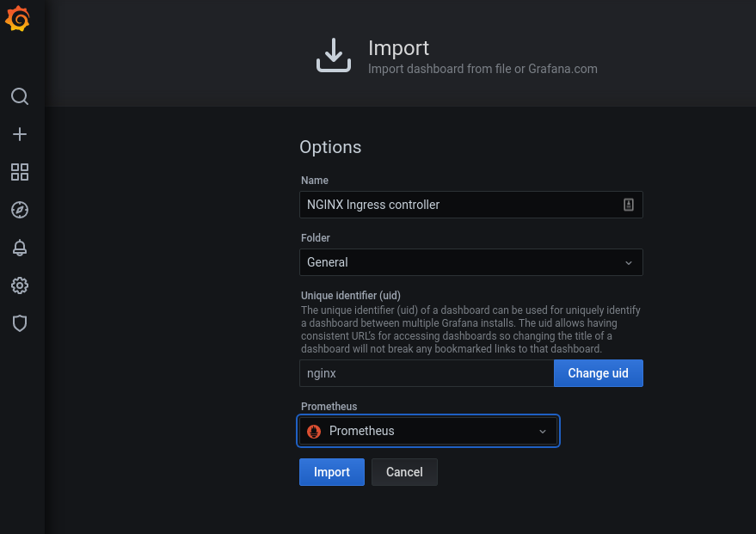This screenshot has width=756, height=534.
Task: Click the uid description paragraph
Action: pyautogui.click(x=470, y=329)
